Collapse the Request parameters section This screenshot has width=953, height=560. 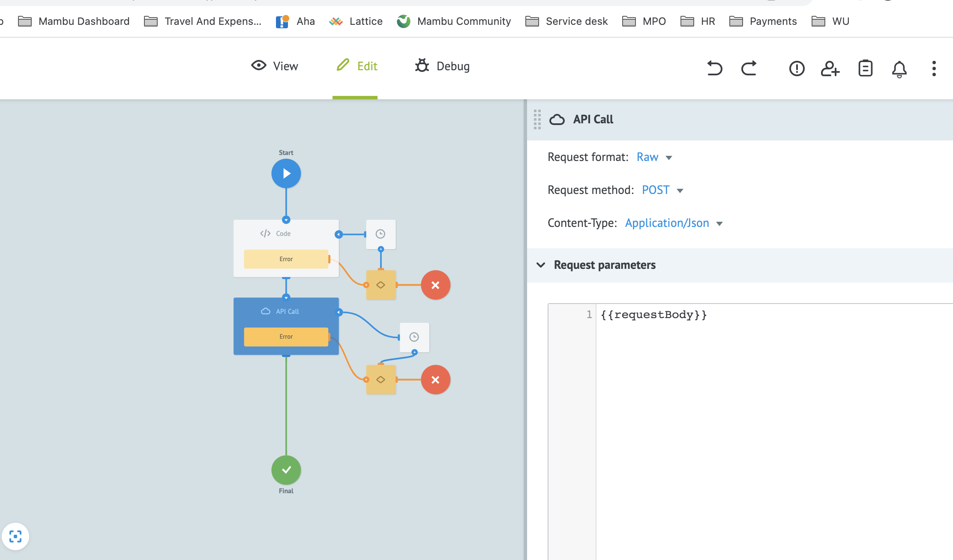pyautogui.click(x=541, y=265)
